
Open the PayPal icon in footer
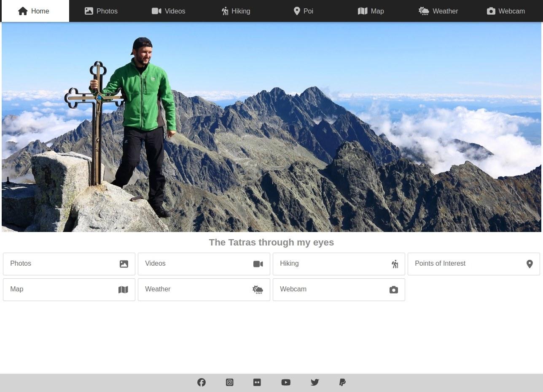pos(342,382)
